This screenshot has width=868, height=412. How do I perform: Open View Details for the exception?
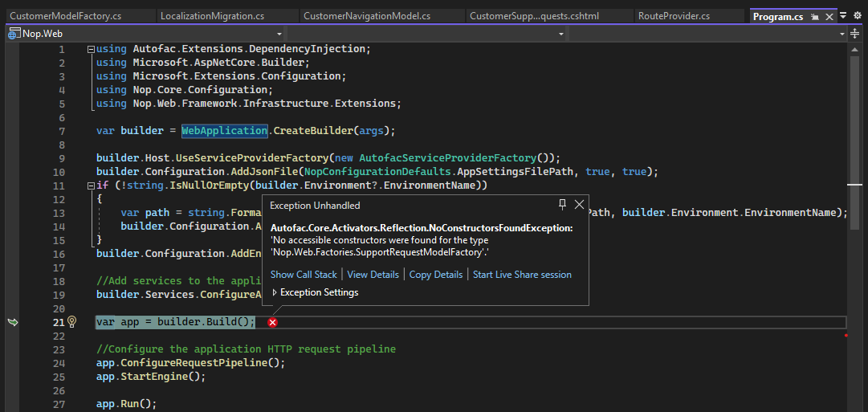pos(373,275)
